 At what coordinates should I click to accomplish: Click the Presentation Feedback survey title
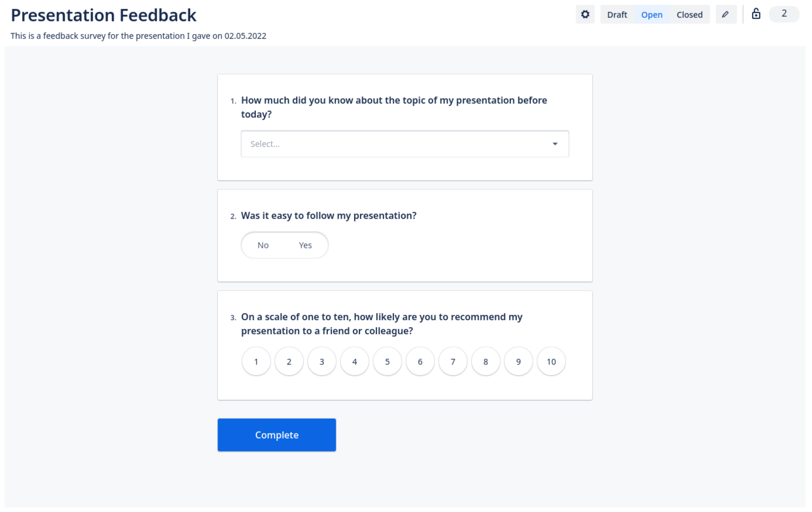(103, 15)
